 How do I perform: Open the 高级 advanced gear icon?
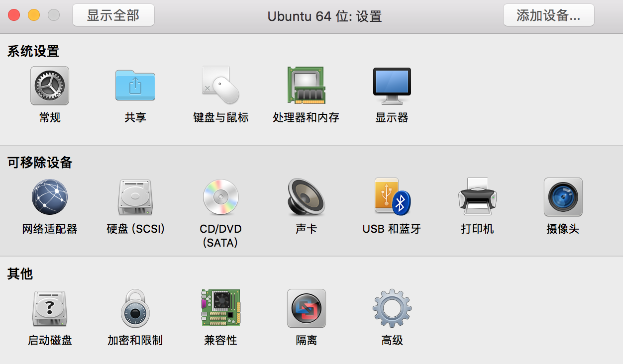392,308
